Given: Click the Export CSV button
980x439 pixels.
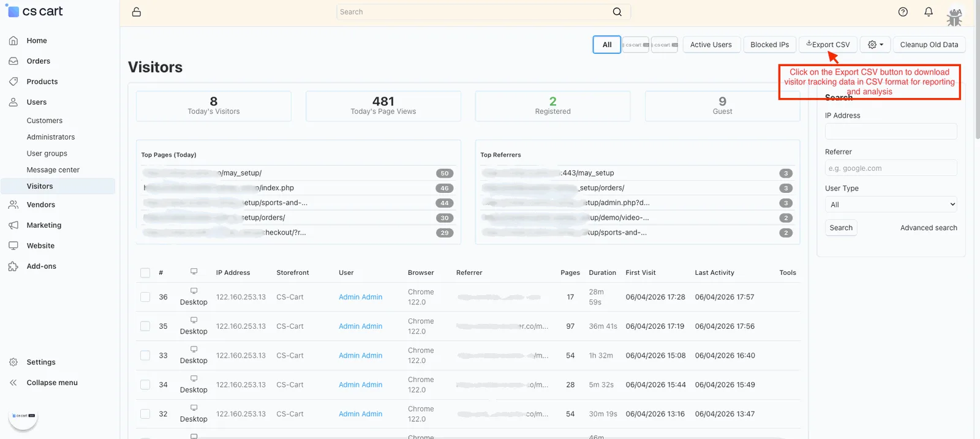Looking at the screenshot, I should click(x=828, y=45).
